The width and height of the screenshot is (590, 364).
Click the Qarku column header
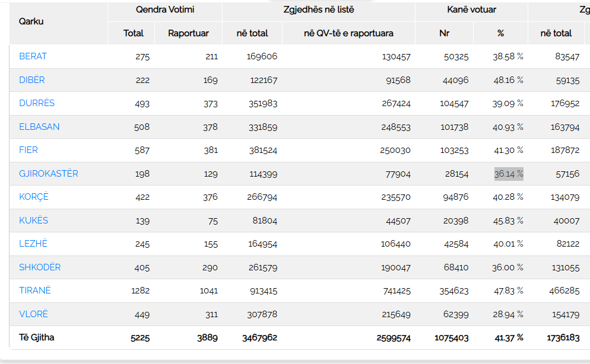pos(31,21)
